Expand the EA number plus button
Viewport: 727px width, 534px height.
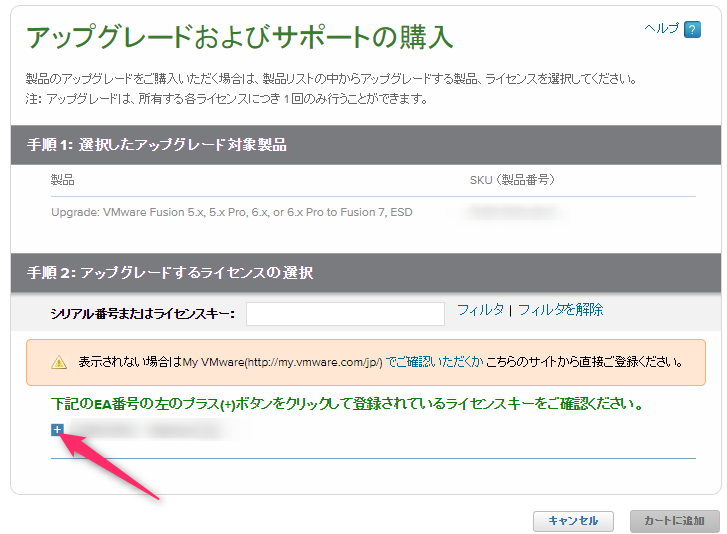tap(57, 430)
